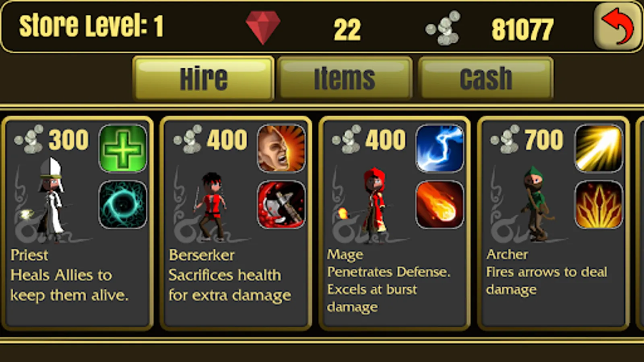
Task: Tap the Berserker rage face skill icon
Action: click(x=281, y=148)
